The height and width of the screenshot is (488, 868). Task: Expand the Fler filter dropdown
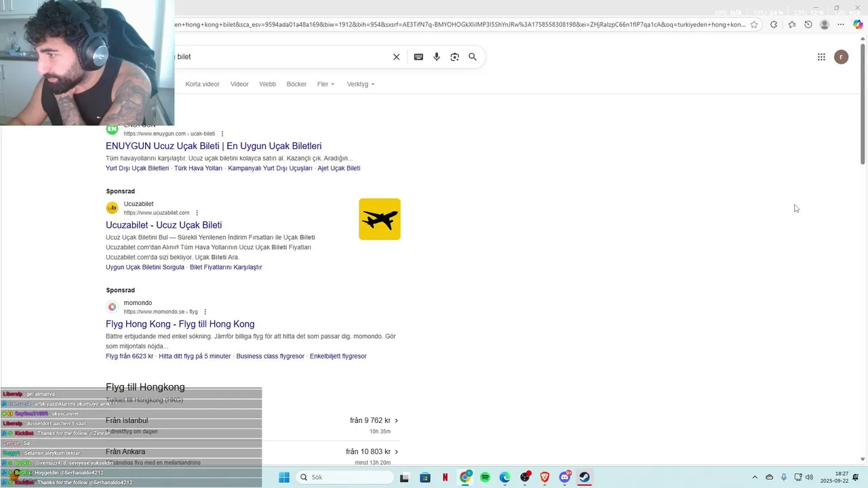325,84
